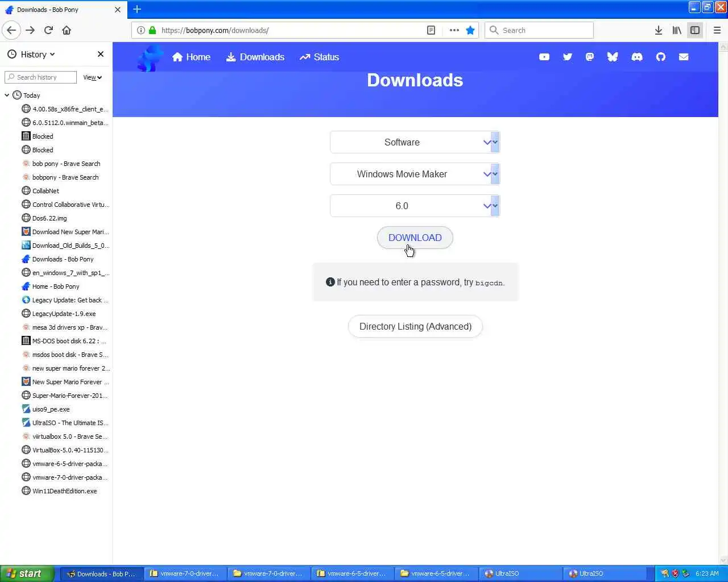Open the Software category dropdown
The image size is (728, 582).
point(415,142)
